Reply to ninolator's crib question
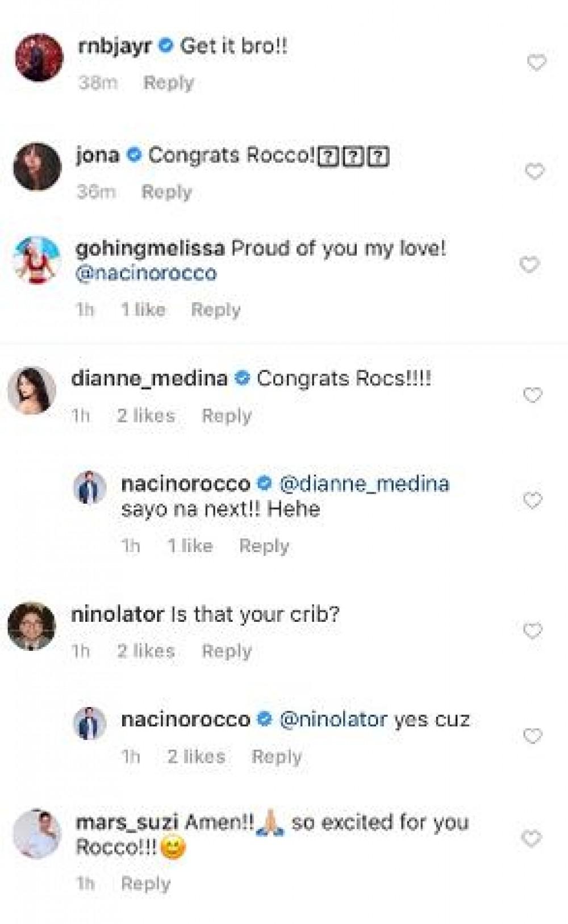The image size is (568, 924). click(227, 651)
